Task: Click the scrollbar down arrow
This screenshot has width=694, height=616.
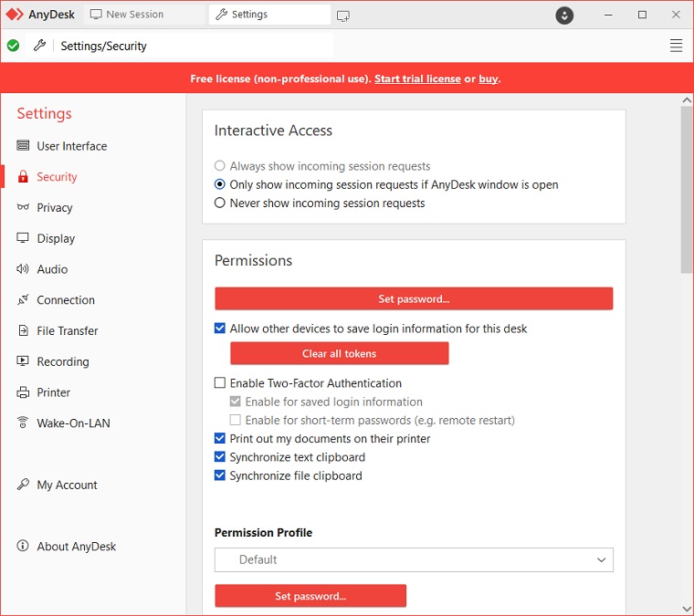Action: coord(687,609)
